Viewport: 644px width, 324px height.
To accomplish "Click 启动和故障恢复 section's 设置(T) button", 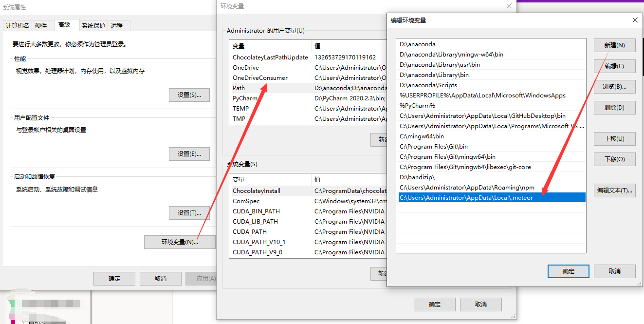I will 189,213.
